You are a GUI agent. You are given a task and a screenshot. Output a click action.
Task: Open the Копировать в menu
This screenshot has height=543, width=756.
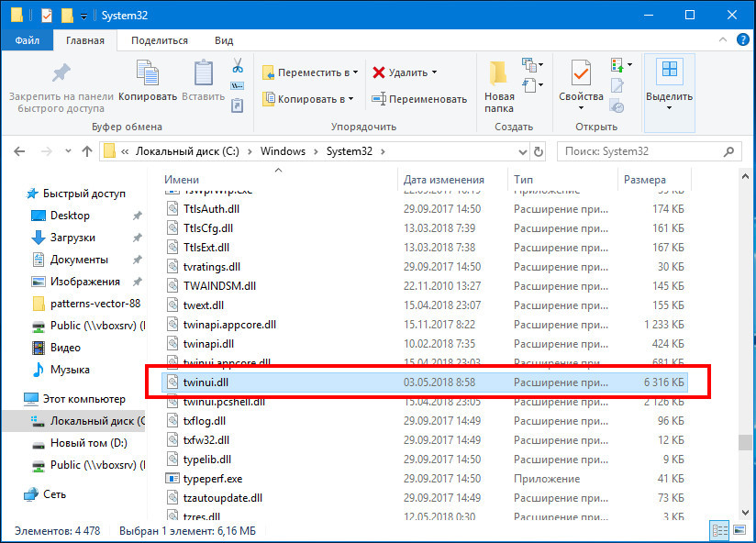tap(308, 99)
